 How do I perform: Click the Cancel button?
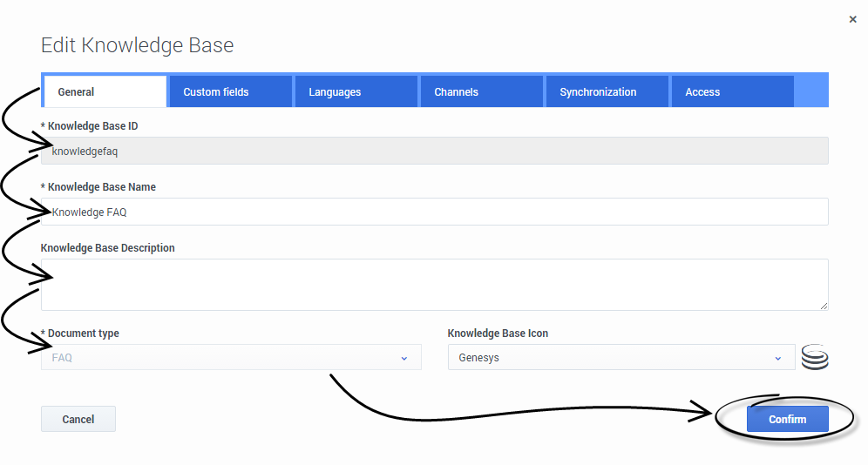click(x=78, y=419)
